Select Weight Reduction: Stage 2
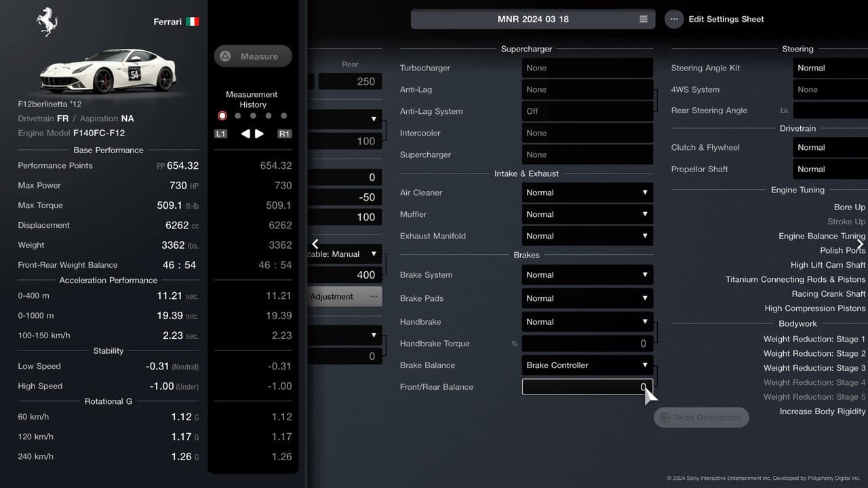This screenshot has height=488, width=868. click(814, 353)
